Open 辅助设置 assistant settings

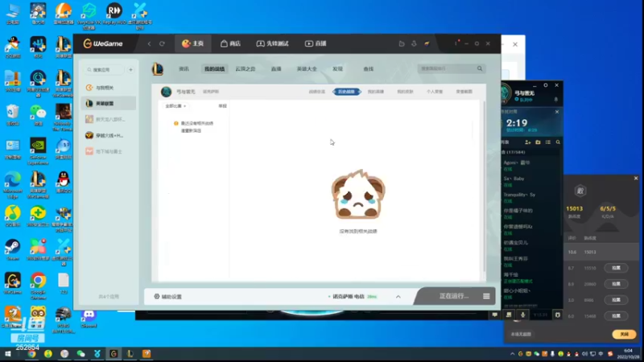coord(168,296)
